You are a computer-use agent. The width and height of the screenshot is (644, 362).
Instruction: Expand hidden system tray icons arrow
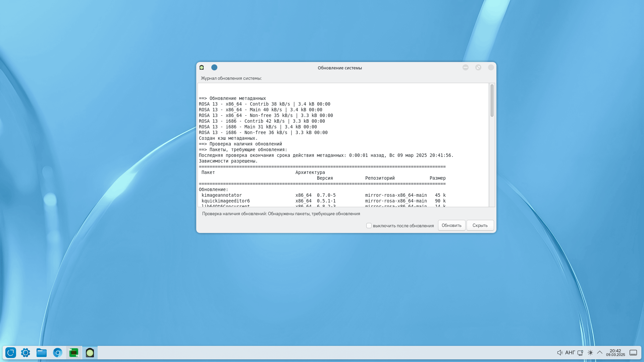(x=600, y=353)
